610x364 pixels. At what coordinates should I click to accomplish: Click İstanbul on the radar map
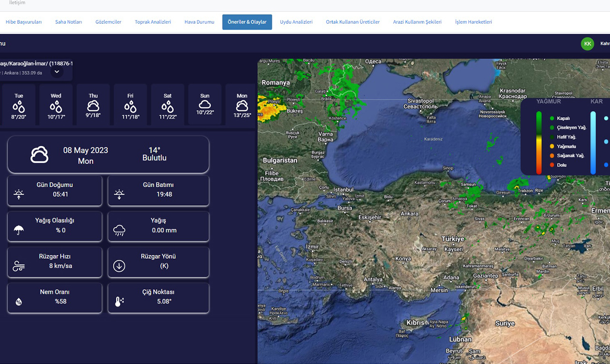click(344, 190)
